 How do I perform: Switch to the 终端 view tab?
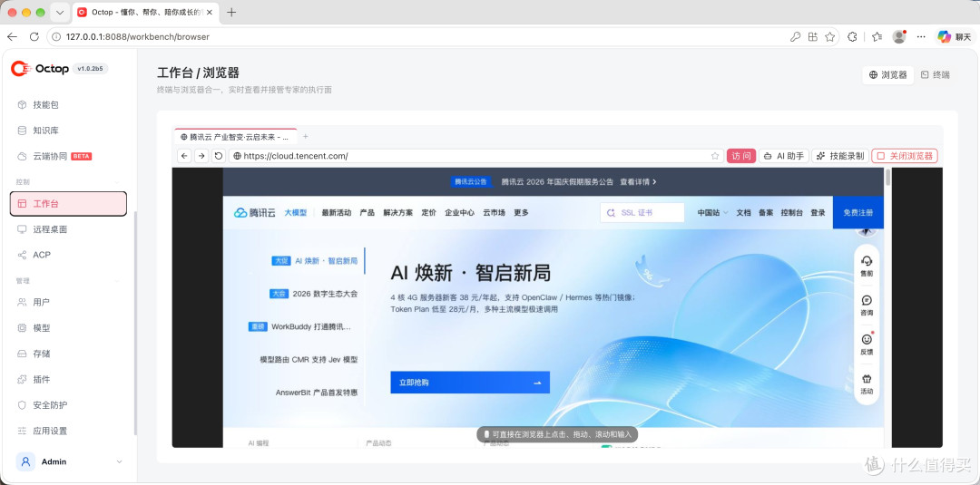click(x=935, y=75)
